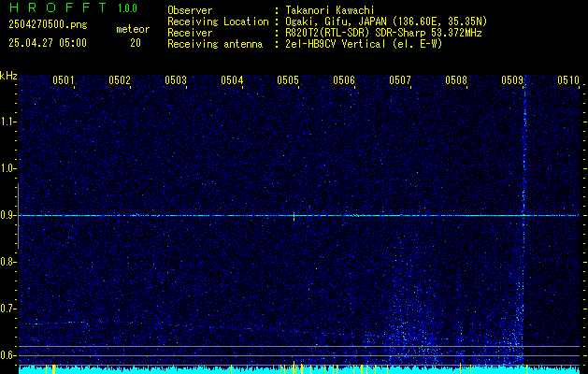Image resolution: width=588 pixels, height=374 pixels.
Task: Click the gray vertical range bar beside 0.9
Action: pyautogui.click(x=18, y=216)
